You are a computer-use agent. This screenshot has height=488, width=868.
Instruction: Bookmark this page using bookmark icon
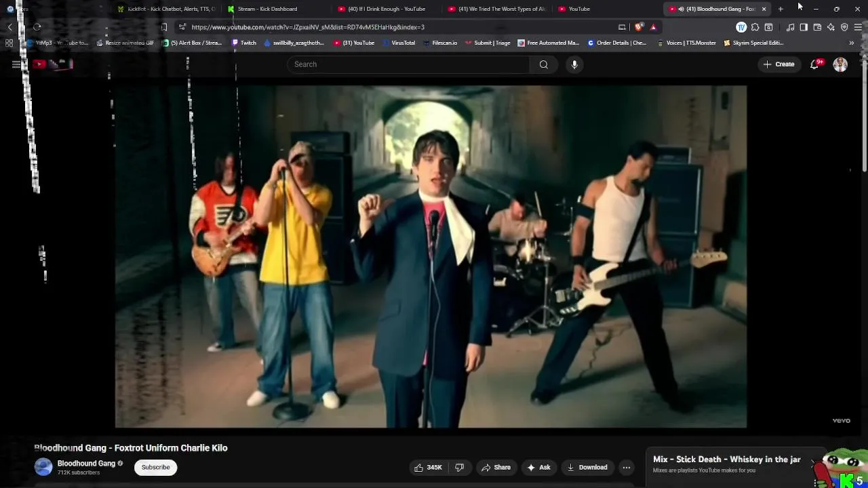164,27
